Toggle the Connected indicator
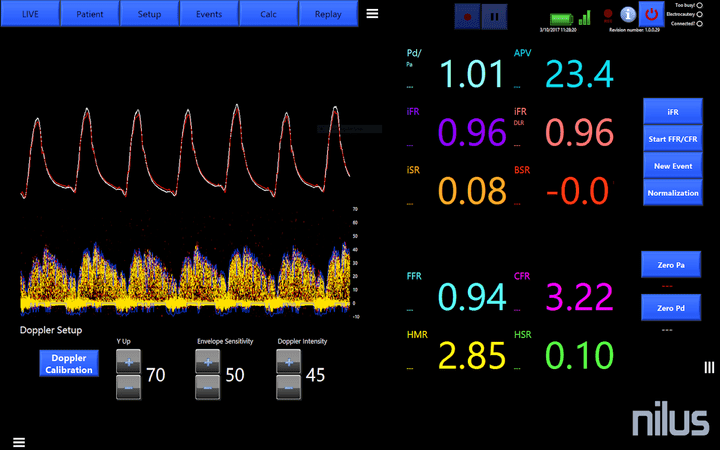This screenshot has height=450, width=720. click(698, 24)
